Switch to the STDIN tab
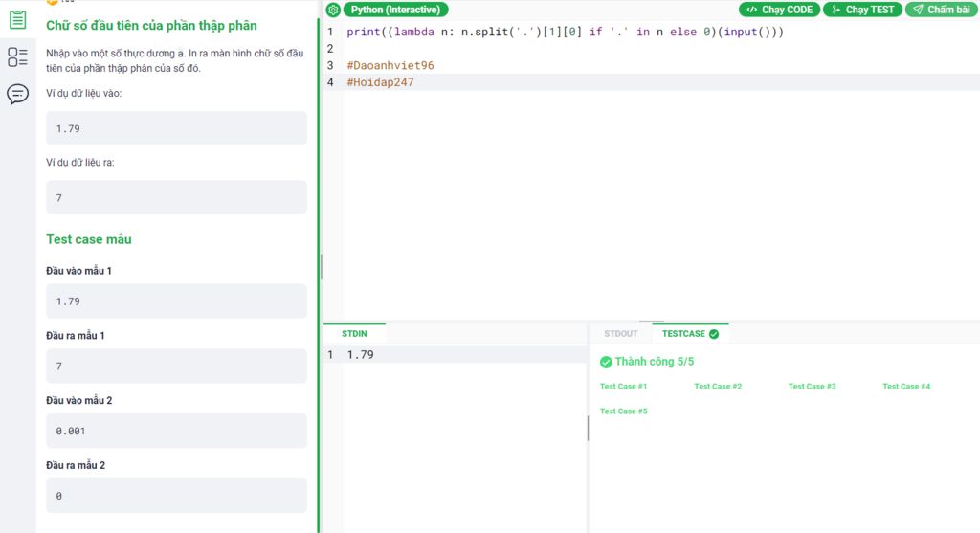 click(354, 334)
